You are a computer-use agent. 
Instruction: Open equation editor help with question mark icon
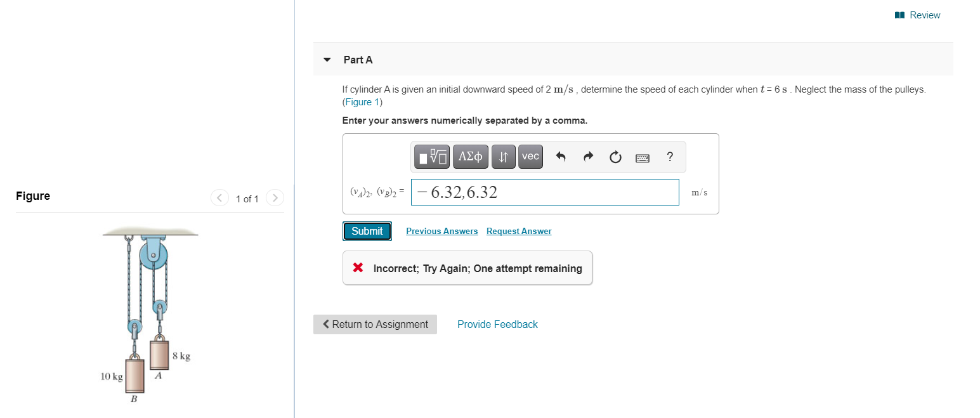pyautogui.click(x=669, y=157)
